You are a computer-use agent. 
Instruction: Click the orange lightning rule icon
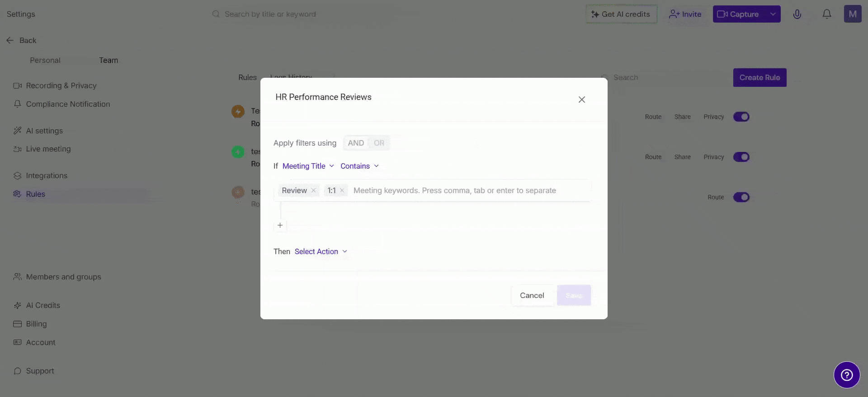click(x=238, y=111)
